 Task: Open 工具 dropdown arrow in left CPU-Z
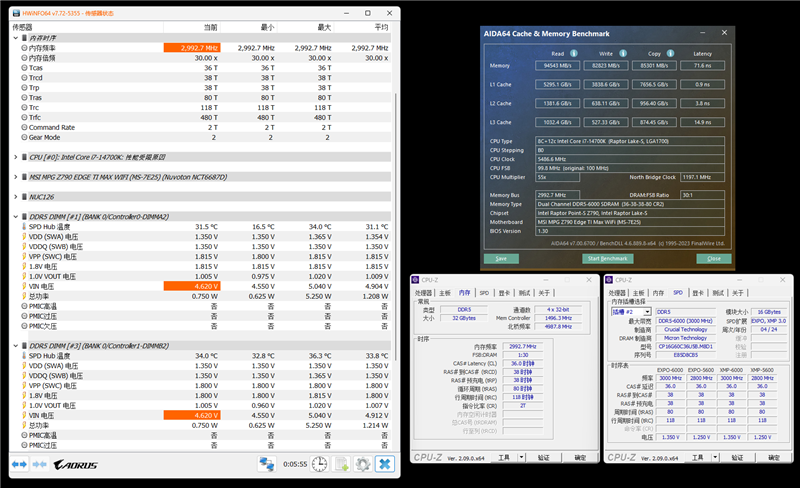coord(521,457)
